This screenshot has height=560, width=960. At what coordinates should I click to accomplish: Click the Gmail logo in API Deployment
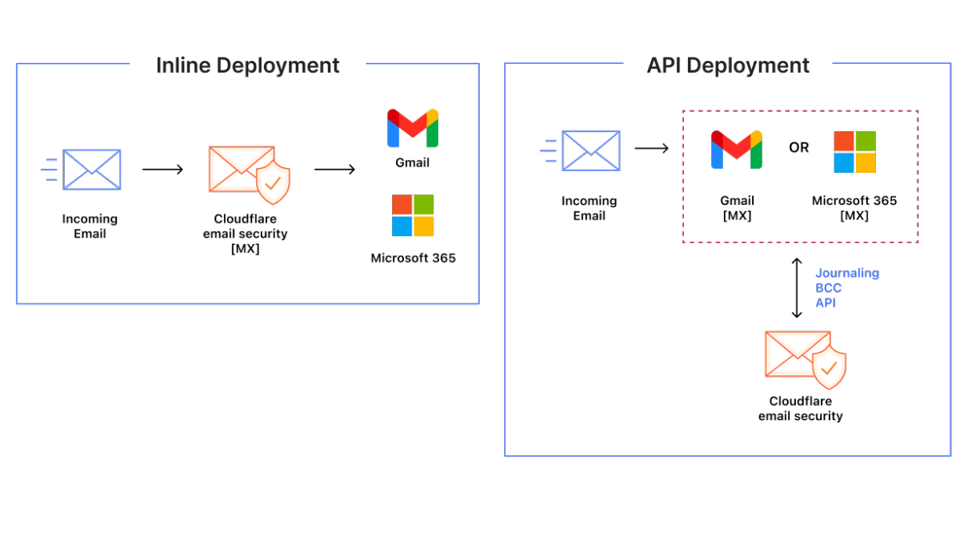[737, 150]
